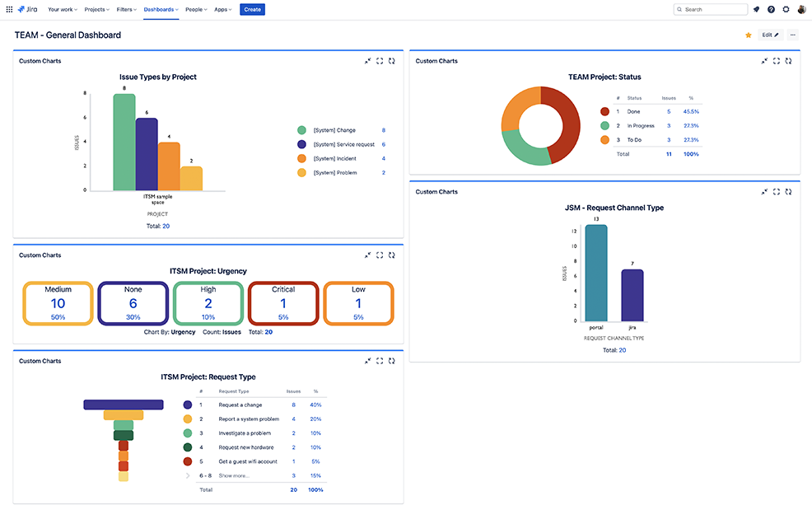
Task: Toggle the dashboard favorite star
Action: pos(749,35)
